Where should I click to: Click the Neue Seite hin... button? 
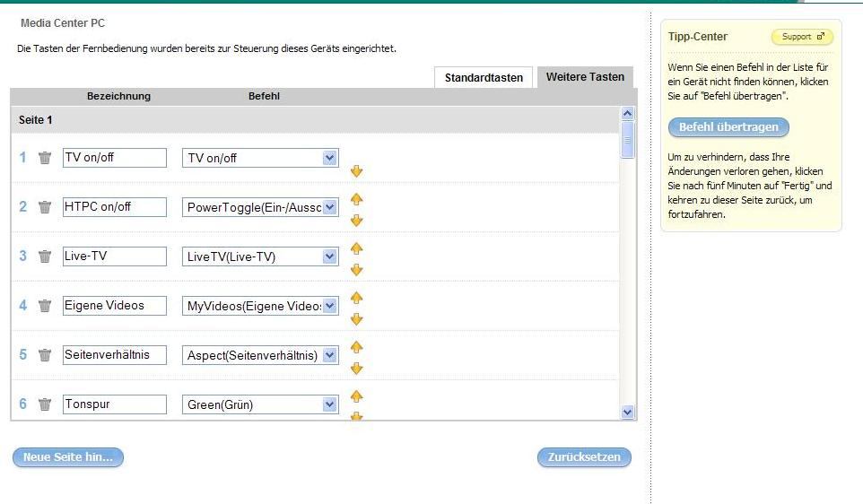coord(67,457)
